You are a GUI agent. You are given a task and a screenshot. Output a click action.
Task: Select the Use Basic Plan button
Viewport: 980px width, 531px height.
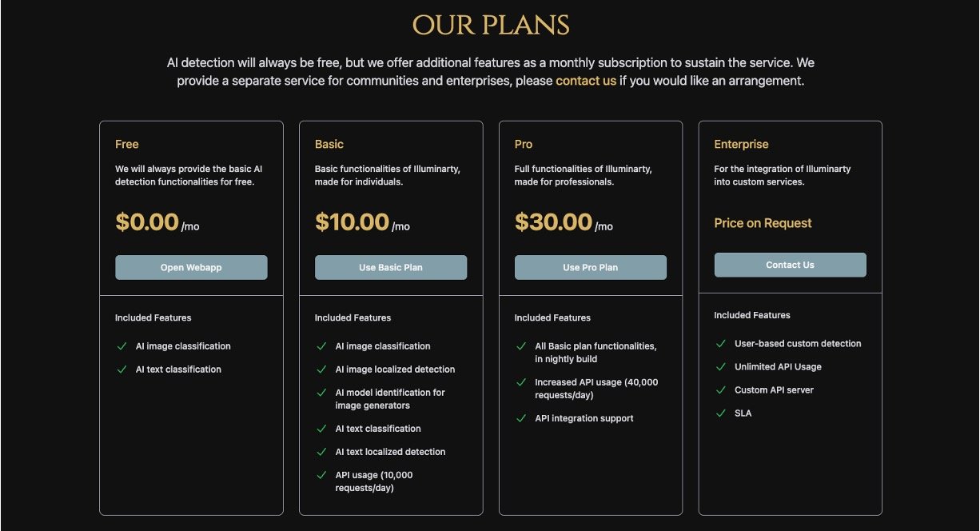[x=391, y=268]
